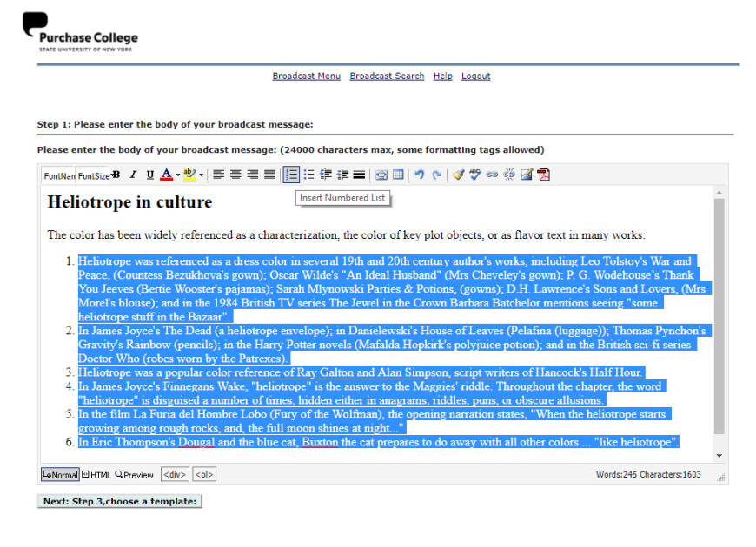This screenshot has width=756, height=547.
Task: Select the <div> tag breadcrumb
Action: (175, 474)
